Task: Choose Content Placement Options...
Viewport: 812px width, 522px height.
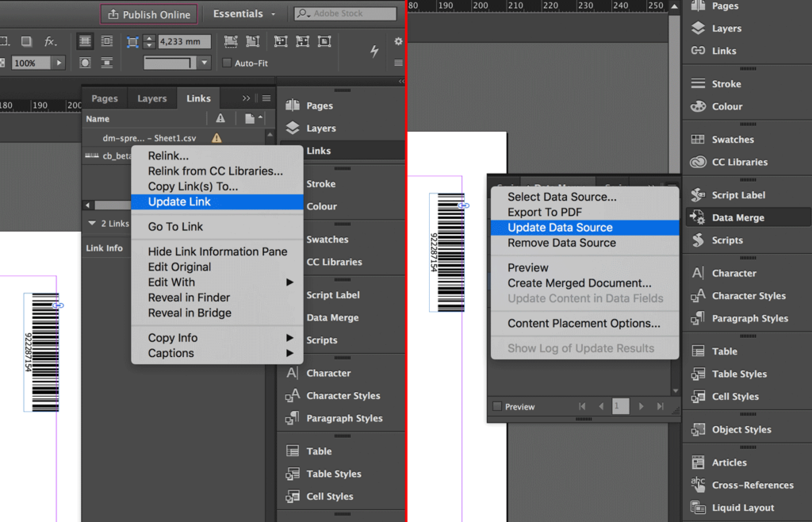Action: click(x=584, y=323)
